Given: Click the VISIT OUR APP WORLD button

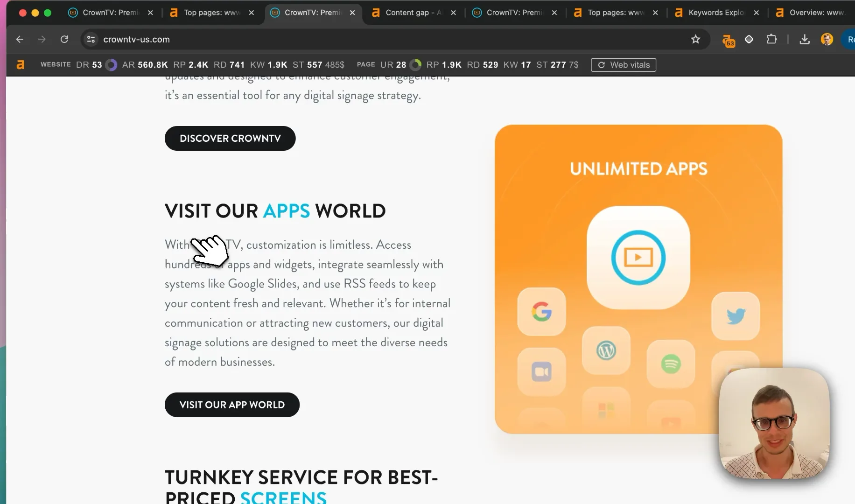Looking at the screenshot, I should [x=232, y=405].
